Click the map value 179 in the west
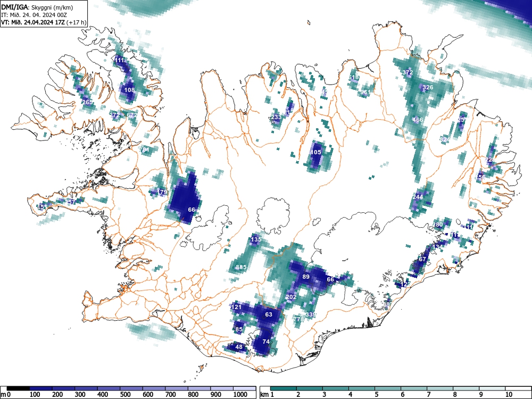Viewport: 532px width, 399px height. [x=162, y=193]
